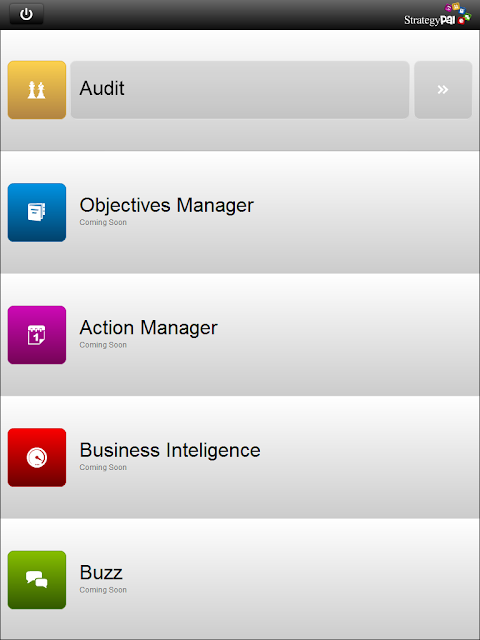Click the Audit text label
This screenshot has height=640, width=480.
(x=102, y=88)
